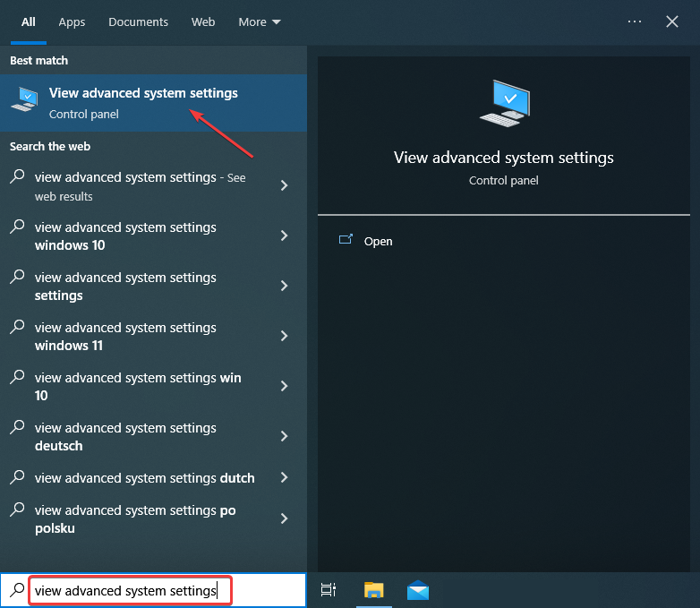700x608 pixels.
Task: Select 'view advanced system settings windows 10' suggestion
Action: coord(153,235)
